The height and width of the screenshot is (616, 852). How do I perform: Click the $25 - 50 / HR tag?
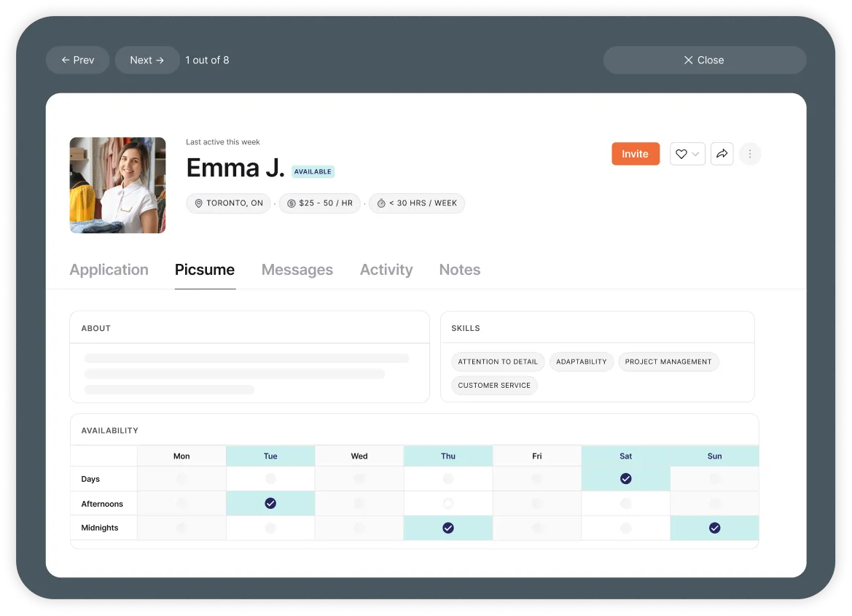click(319, 203)
